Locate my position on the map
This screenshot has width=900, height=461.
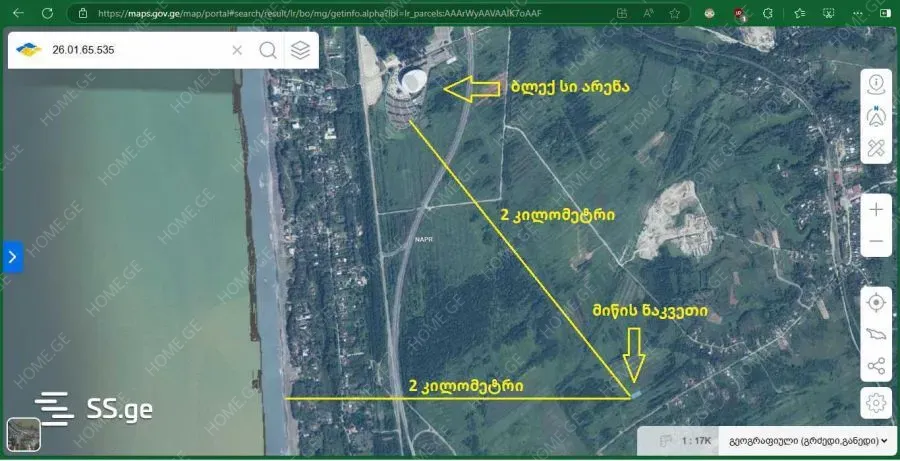(876, 302)
